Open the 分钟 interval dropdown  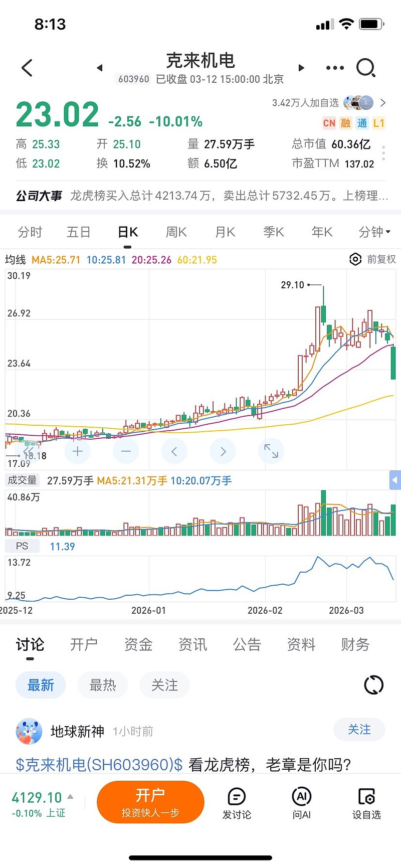(374, 232)
